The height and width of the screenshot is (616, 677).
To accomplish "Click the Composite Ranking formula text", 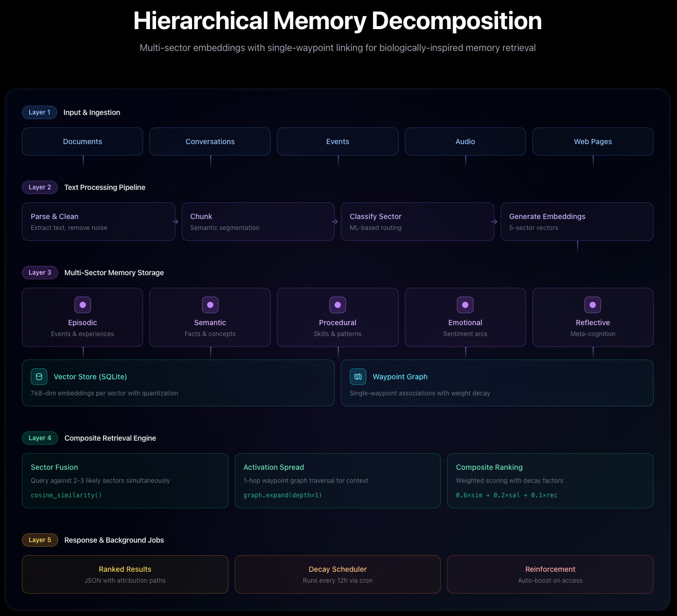I will coord(506,495).
